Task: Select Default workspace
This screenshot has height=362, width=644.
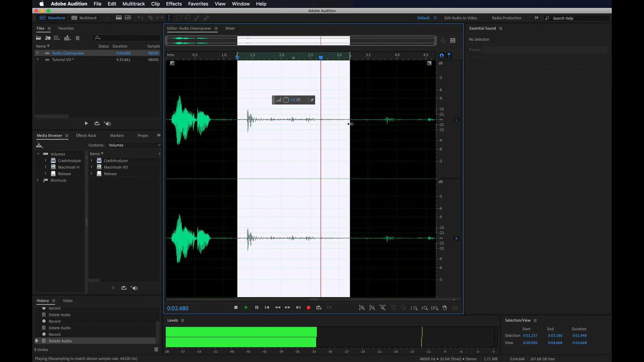Action: [423, 18]
